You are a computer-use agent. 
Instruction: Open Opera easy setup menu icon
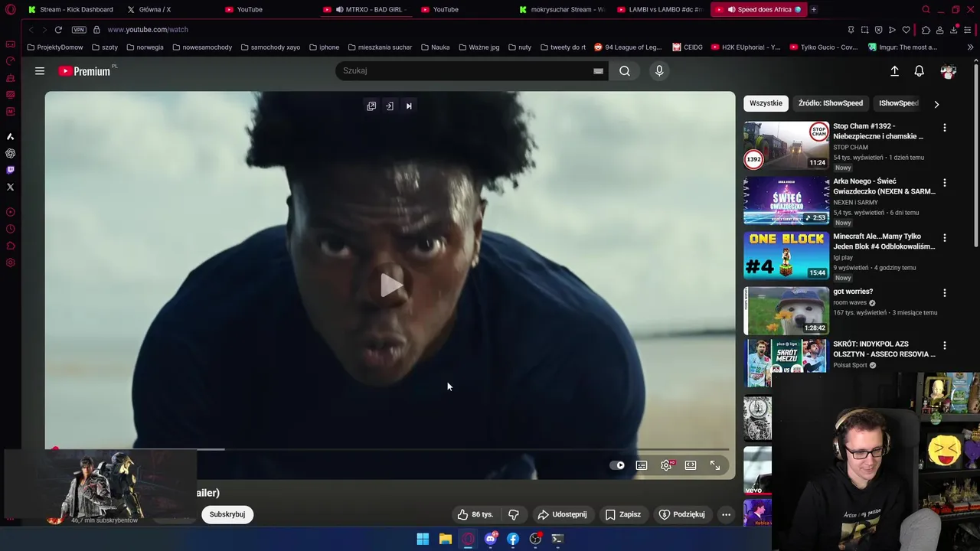968,30
